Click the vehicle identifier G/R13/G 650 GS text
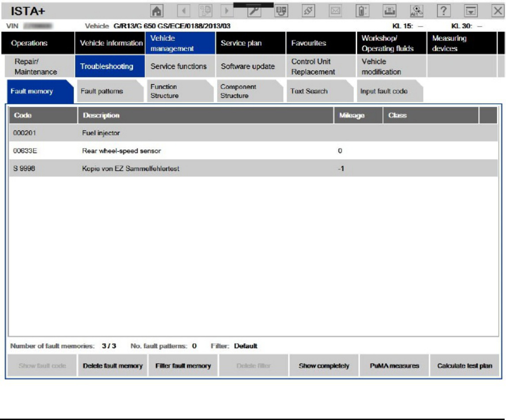Image resolution: width=506 pixels, height=420 pixels. point(172,26)
